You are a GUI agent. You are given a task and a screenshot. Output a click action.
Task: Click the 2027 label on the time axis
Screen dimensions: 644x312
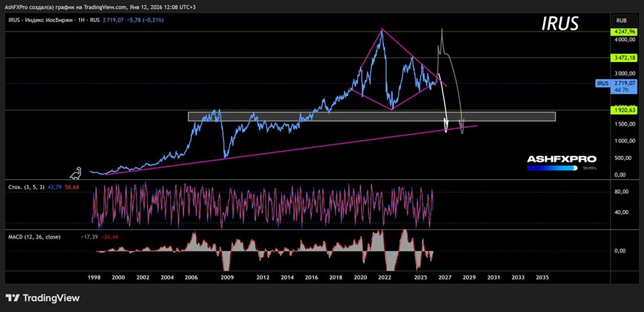[x=445, y=277]
